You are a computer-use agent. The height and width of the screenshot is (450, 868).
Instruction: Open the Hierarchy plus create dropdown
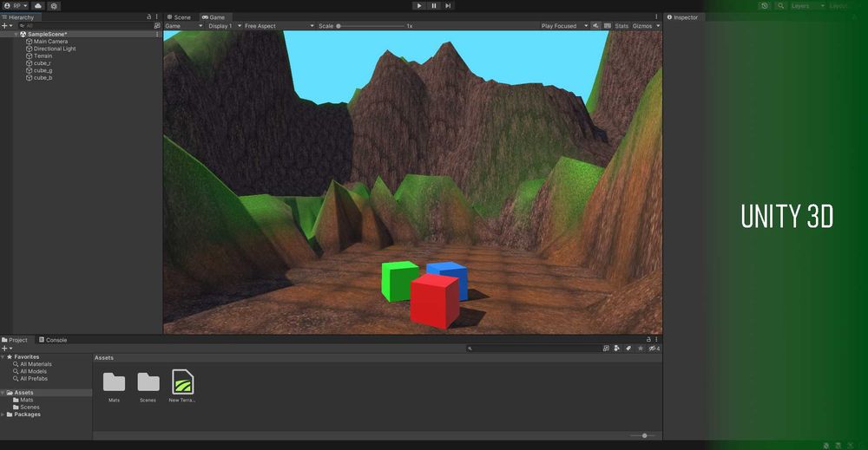[x=7, y=25]
